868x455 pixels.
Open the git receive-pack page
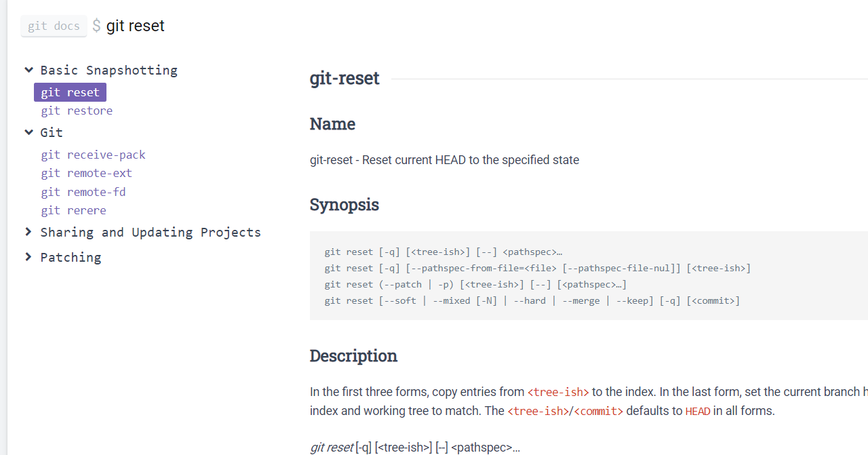tap(93, 155)
